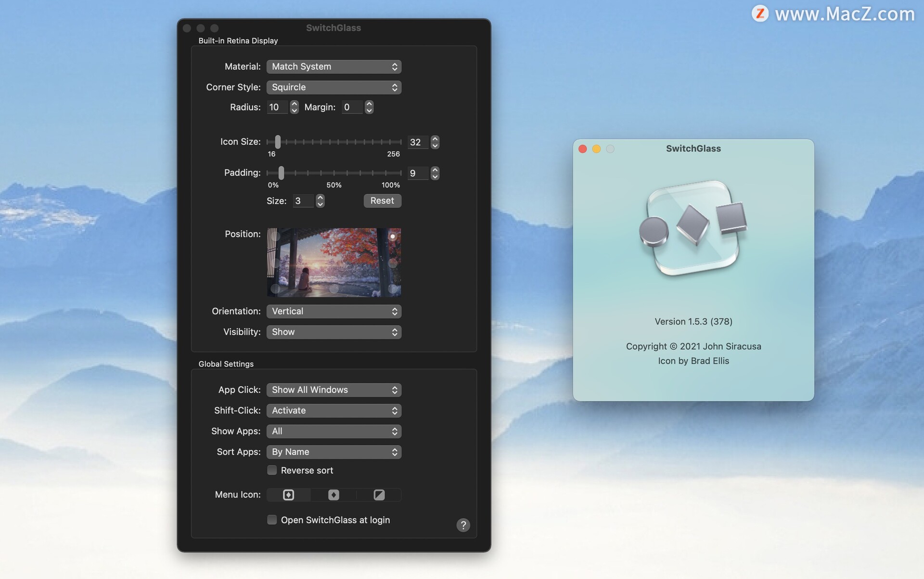This screenshot has height=579, width=924.
Task: Open the Sort Apps dropdown showing By Name
Action: point(334,452)
